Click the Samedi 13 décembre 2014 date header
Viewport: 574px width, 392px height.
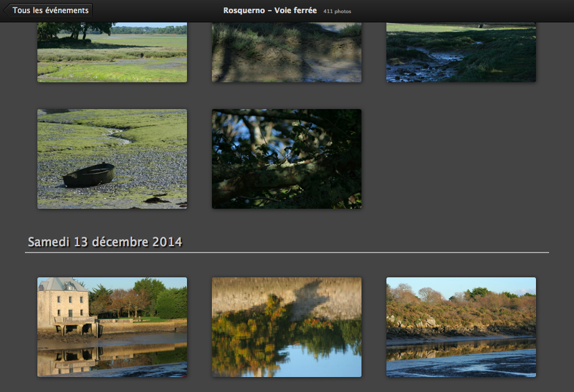[x=105, y=242]
